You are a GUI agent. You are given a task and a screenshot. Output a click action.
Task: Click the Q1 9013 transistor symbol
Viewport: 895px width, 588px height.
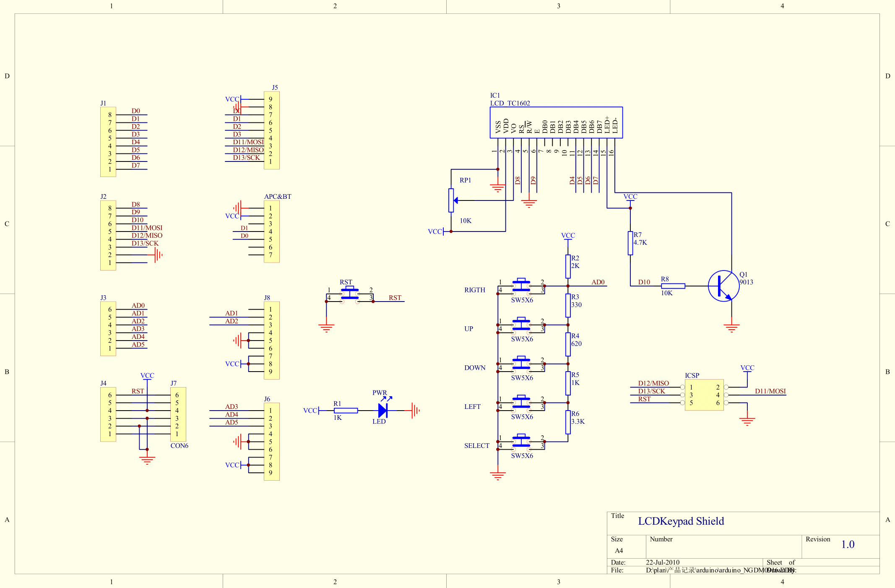pyautogui.click(x=723, y=286)
